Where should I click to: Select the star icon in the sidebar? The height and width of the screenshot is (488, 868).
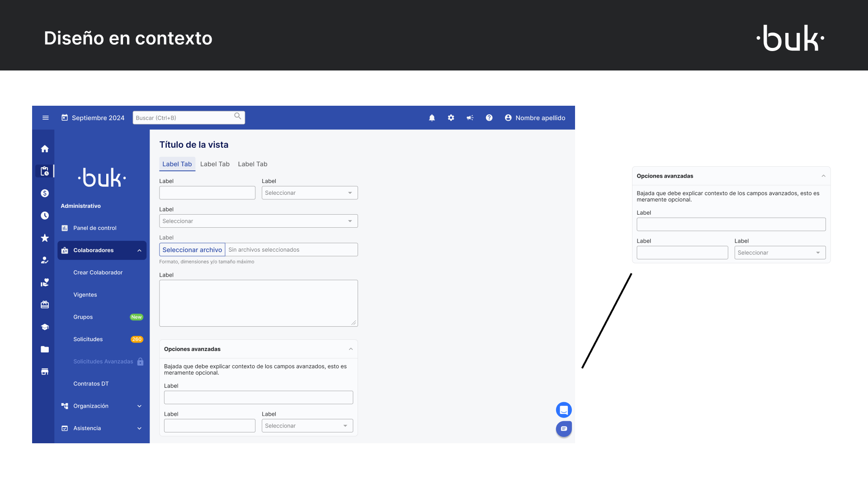[44, 238]
